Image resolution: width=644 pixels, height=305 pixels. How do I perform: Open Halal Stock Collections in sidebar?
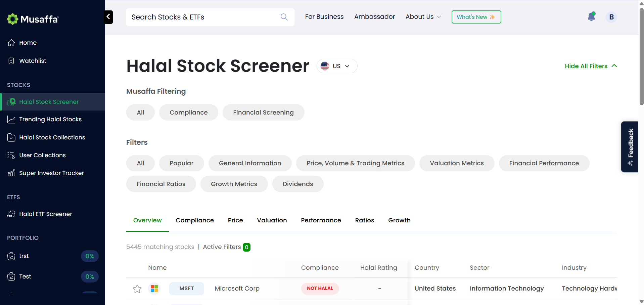(52, 137)
